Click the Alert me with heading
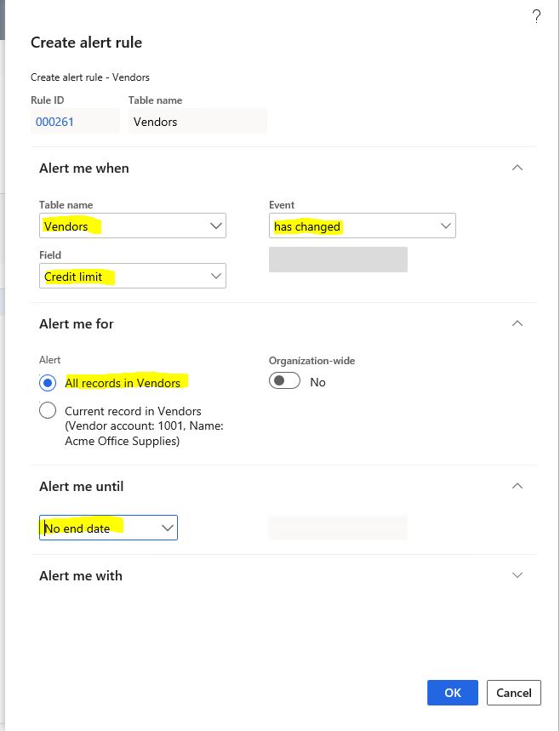Screen dimensions: 560x731 tap(81, 576)
